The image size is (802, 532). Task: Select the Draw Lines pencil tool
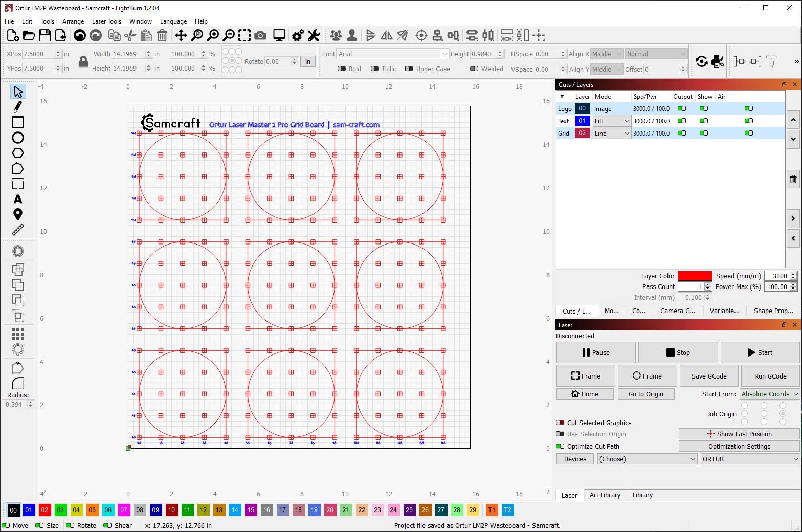[18, 107]
